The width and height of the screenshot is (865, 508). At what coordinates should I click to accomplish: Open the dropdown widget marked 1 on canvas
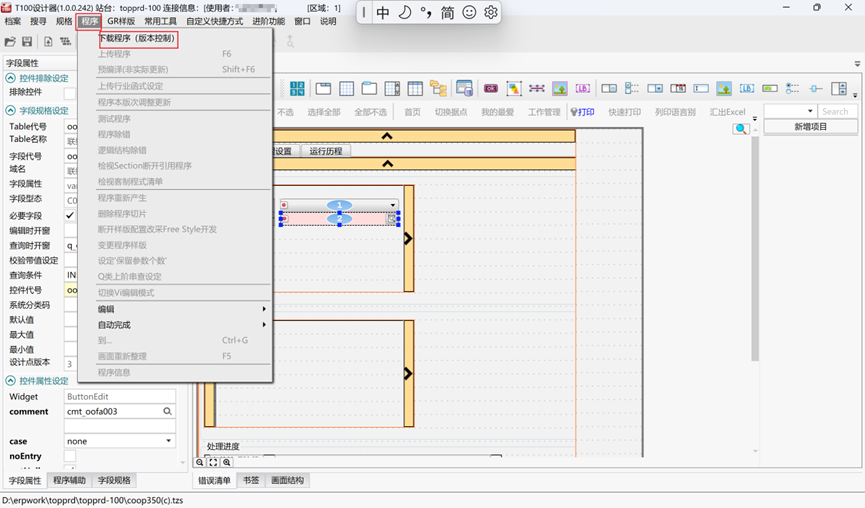[339, 205]
